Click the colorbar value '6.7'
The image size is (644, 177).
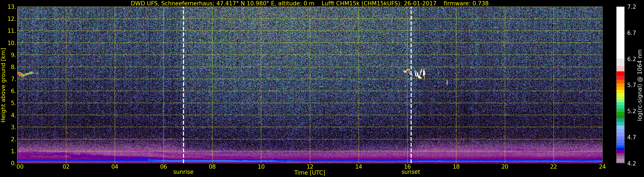pyautogui.click(x=632, y=33)
